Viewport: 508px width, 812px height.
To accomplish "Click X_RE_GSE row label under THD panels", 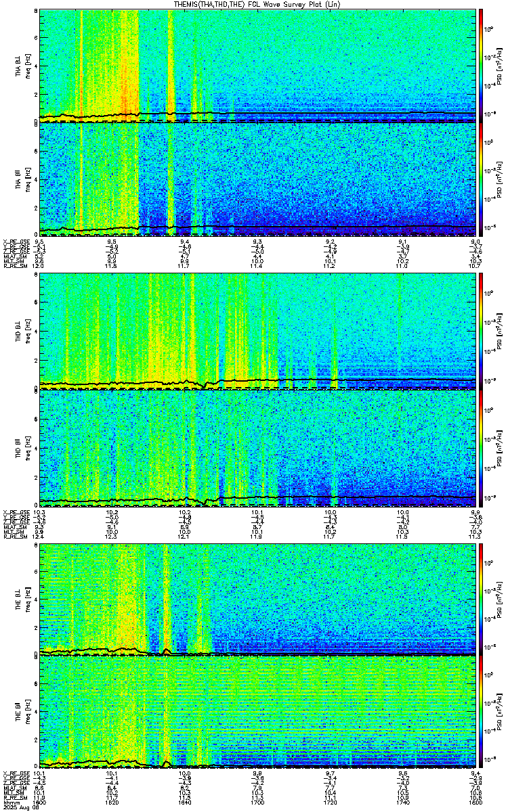I will [16, 512].
